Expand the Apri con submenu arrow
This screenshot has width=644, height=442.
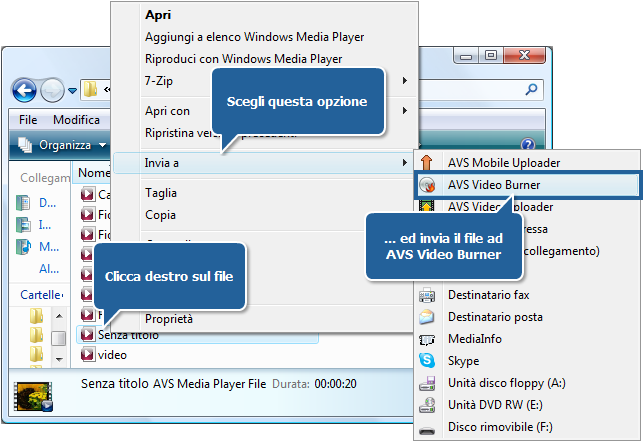[x=405, y=110]
